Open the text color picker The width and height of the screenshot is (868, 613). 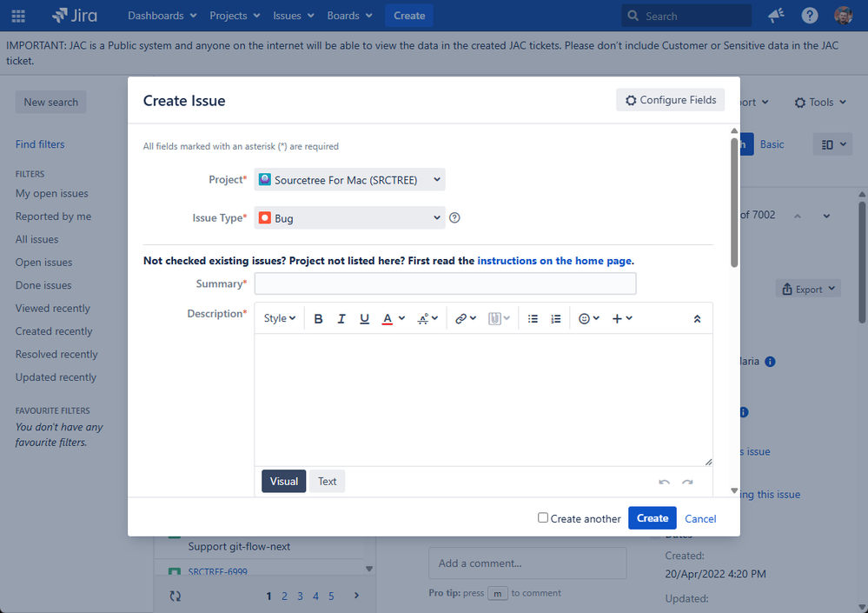point(393,318)
